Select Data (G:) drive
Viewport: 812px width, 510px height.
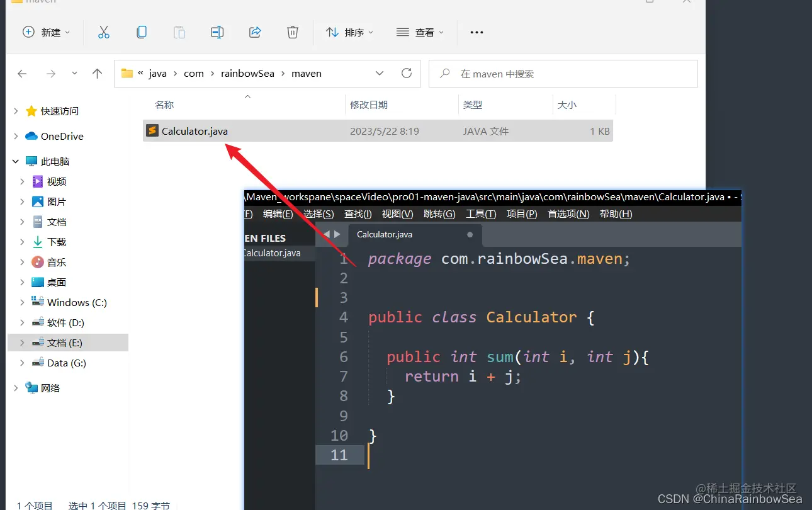click(66, 363)
